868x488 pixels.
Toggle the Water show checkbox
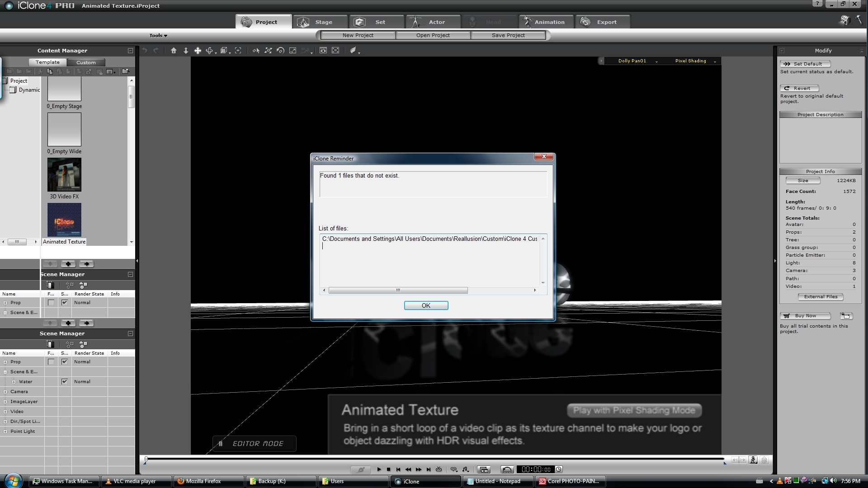(x=65, y=382)
